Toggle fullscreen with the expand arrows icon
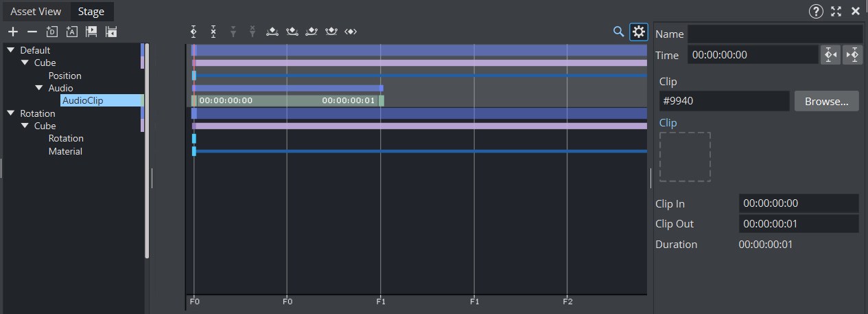Screen dimensions: 868x314 pos(836,11)
